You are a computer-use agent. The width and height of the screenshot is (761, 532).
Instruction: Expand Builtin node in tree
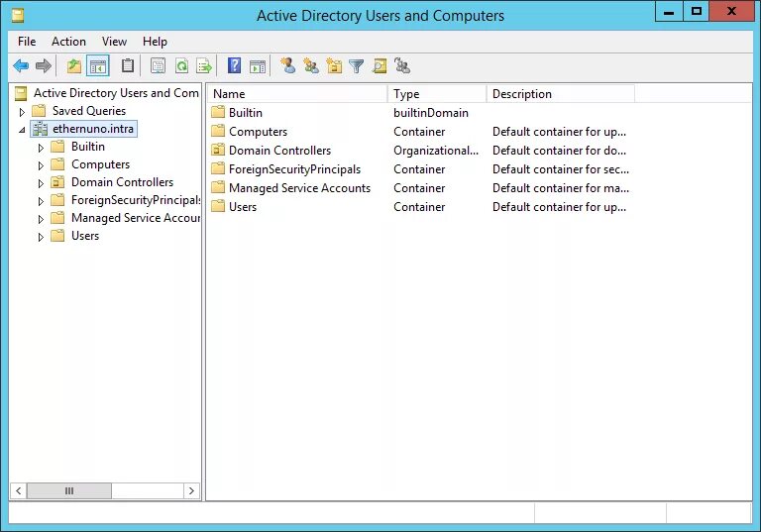(x=41, y=148)
